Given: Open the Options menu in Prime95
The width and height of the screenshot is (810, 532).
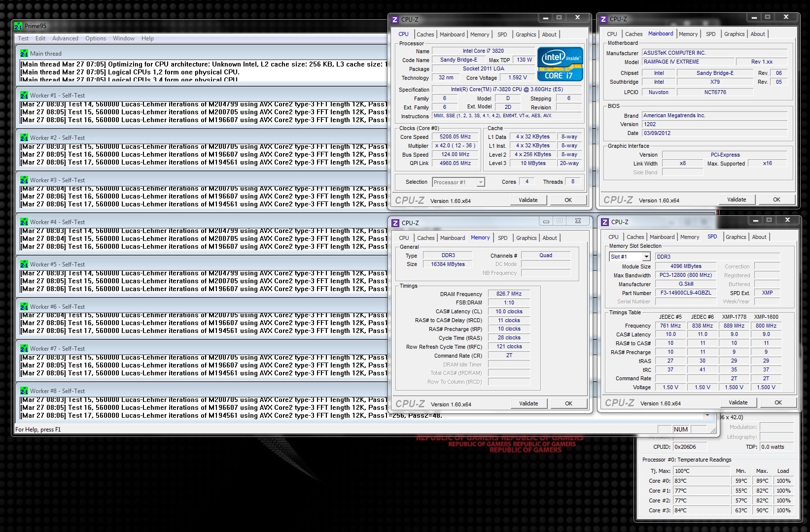Looking at the screenshot, I should 96,38.
